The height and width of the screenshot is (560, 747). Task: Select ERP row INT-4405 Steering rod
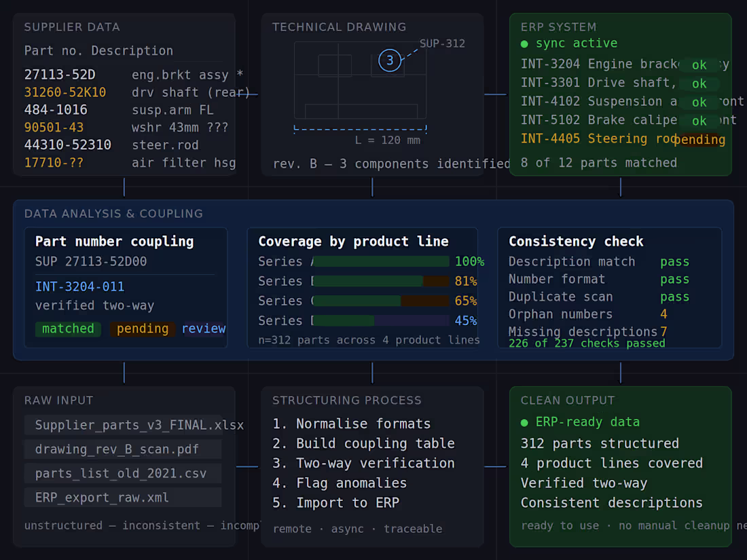tap(625, 138)
